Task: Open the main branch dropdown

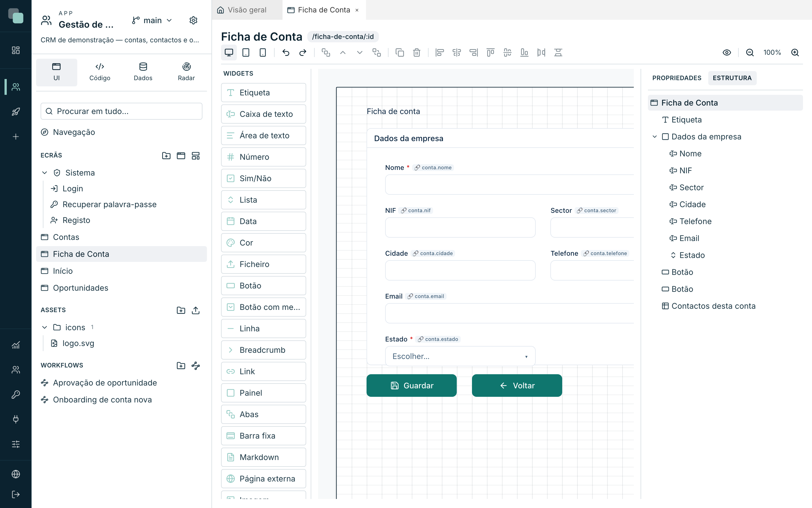Action: pos(152,21)
